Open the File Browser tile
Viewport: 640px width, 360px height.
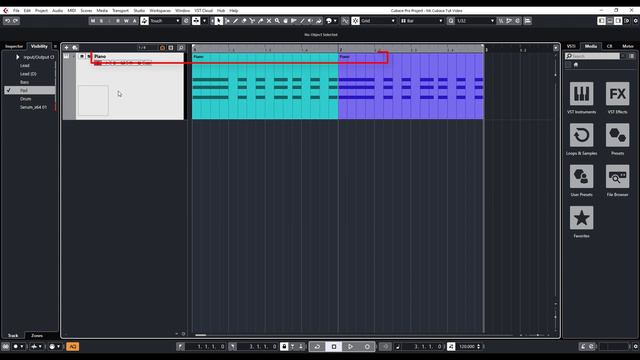(618, 176)
